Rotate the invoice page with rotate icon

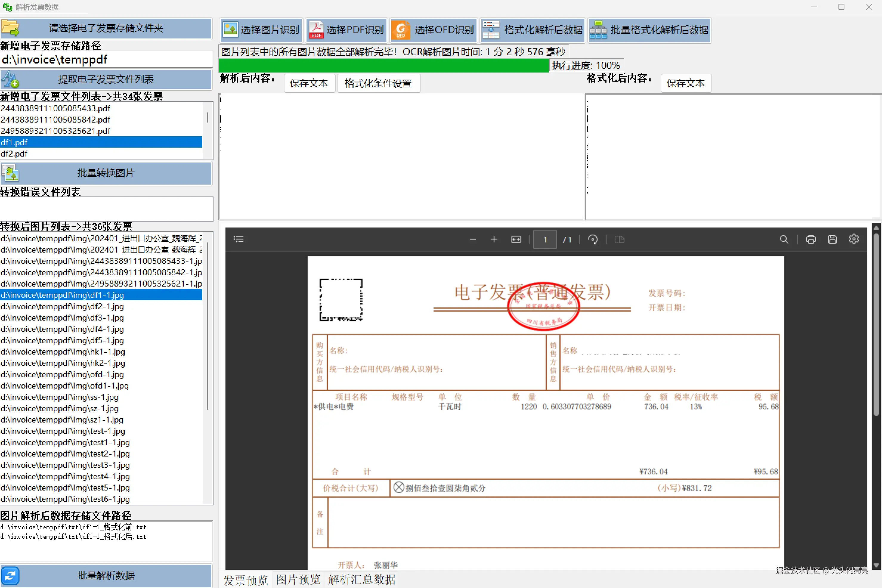592,239
